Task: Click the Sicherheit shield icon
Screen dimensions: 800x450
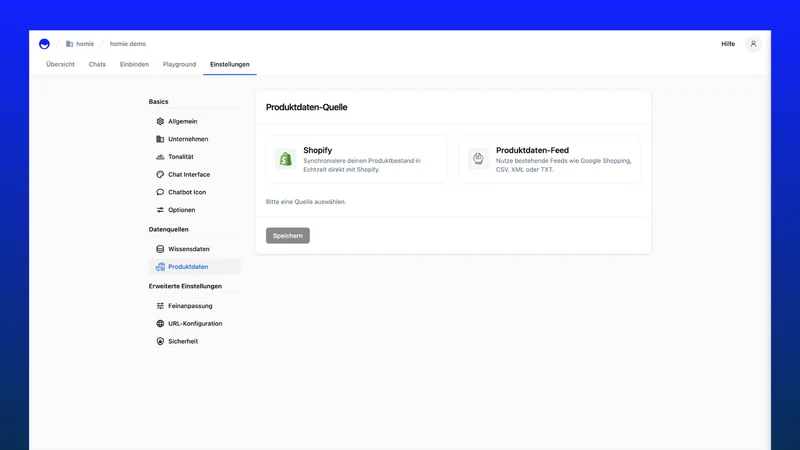Action: point(160,341)
